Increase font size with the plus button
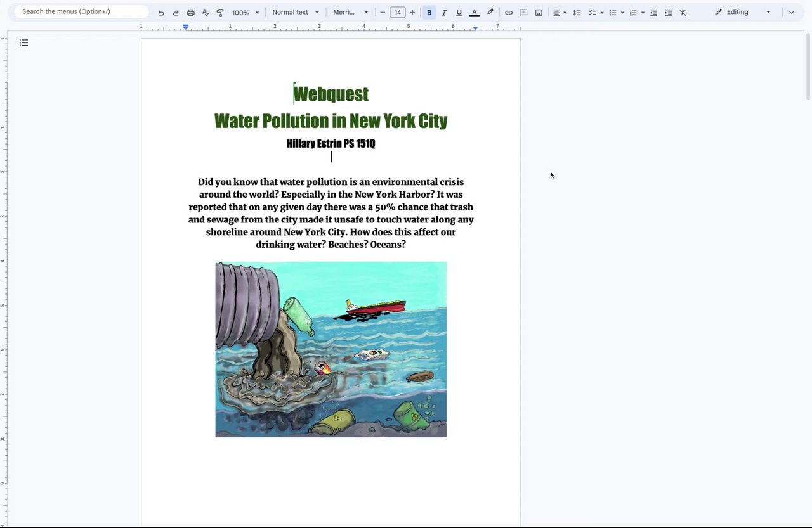 click(x=412, y=12)
